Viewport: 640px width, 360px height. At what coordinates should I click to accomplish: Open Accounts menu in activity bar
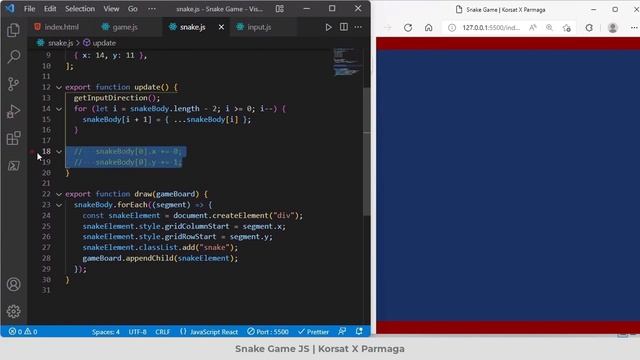(x=13, y=284)
